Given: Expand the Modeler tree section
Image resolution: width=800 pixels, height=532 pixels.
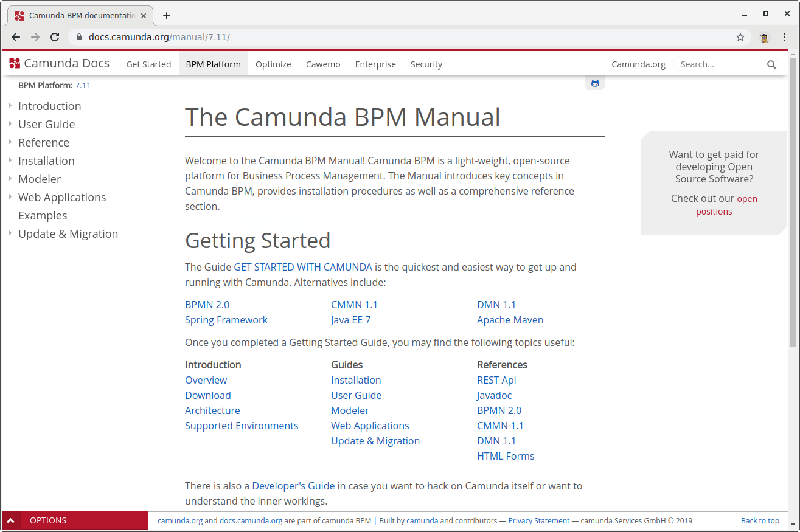Looking at the screenshot, I should [x=10, y=179].
